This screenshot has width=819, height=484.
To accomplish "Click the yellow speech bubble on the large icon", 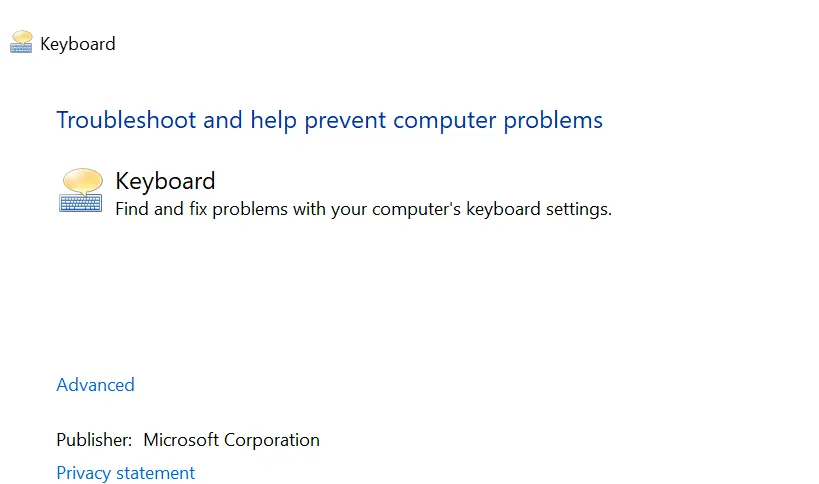I will tap(83, 180).
